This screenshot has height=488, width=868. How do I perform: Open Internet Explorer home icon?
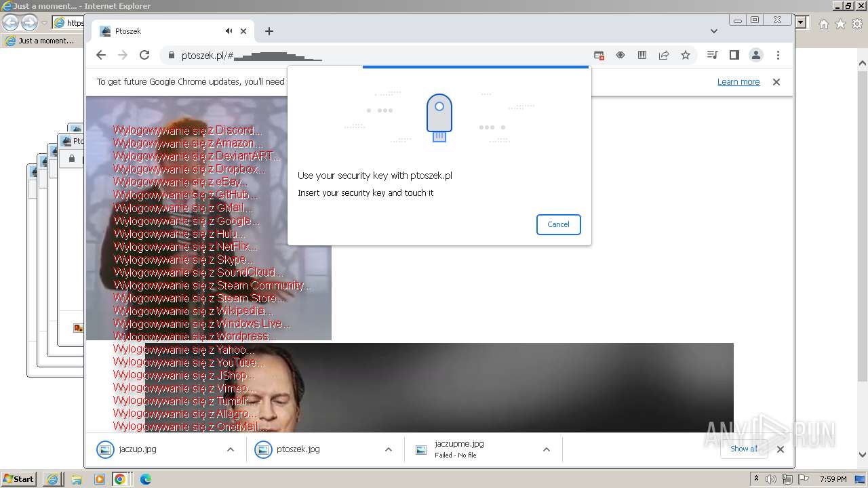(824, 24)
